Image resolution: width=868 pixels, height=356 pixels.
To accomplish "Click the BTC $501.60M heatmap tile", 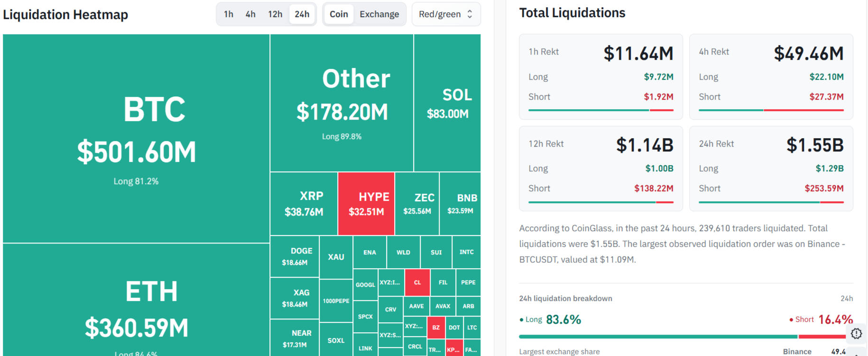I will (136, 138).
